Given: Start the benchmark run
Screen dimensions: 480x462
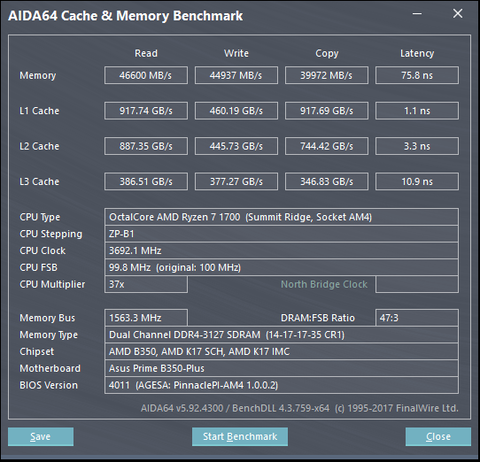Looking at the screenshot, I should (x=240, y=436).
